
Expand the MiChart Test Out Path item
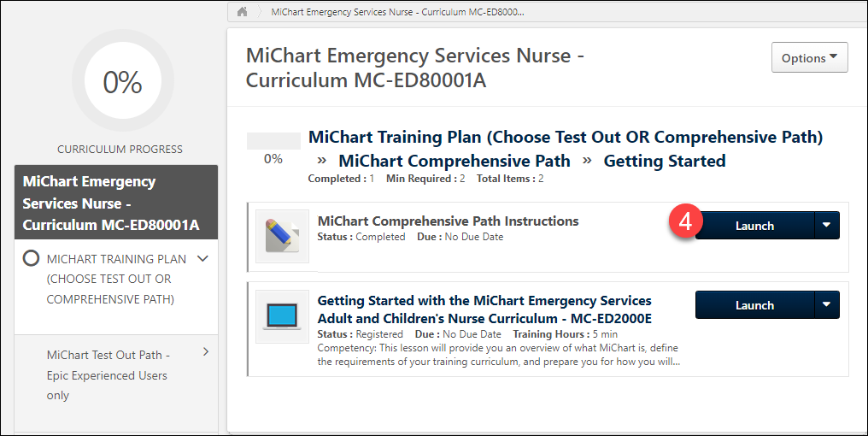(x=206, y=352)
